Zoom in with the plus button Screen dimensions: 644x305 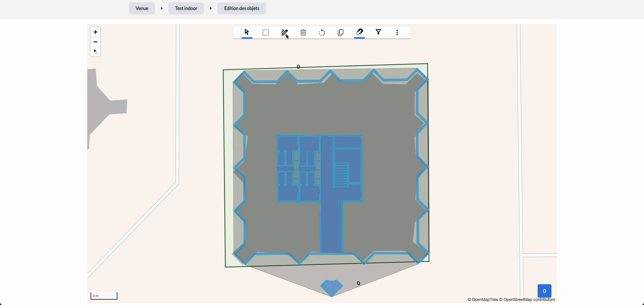96,32
